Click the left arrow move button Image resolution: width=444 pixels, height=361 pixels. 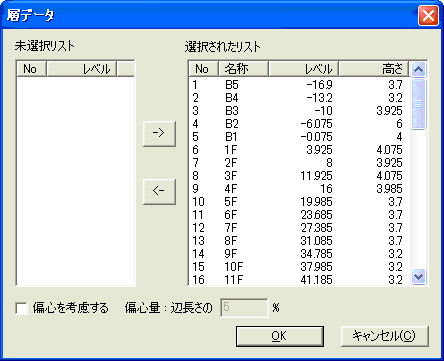[x=159, y=192]
